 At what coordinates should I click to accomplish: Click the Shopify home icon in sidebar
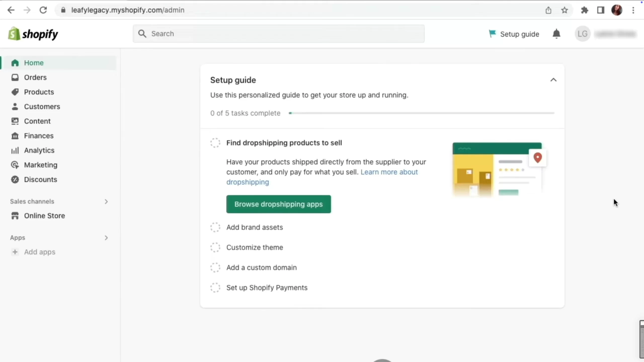pyautogui.click(x=15, y=63)
